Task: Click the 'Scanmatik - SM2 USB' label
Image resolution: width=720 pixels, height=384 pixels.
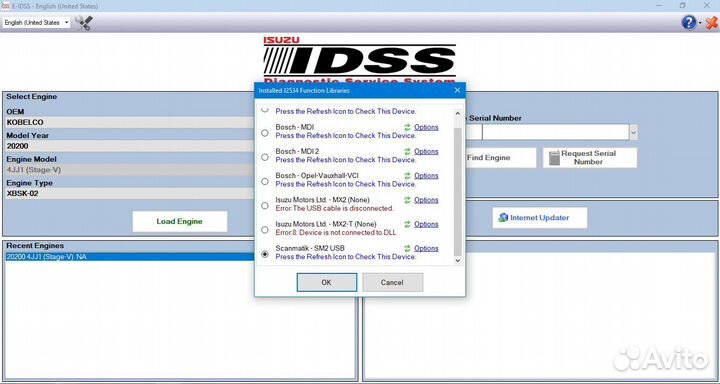Action: pyautogui.click(x=310, y=248)
